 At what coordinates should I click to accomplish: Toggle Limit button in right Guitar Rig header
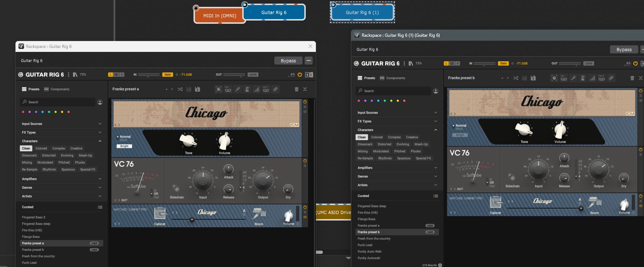coord(588,63)
